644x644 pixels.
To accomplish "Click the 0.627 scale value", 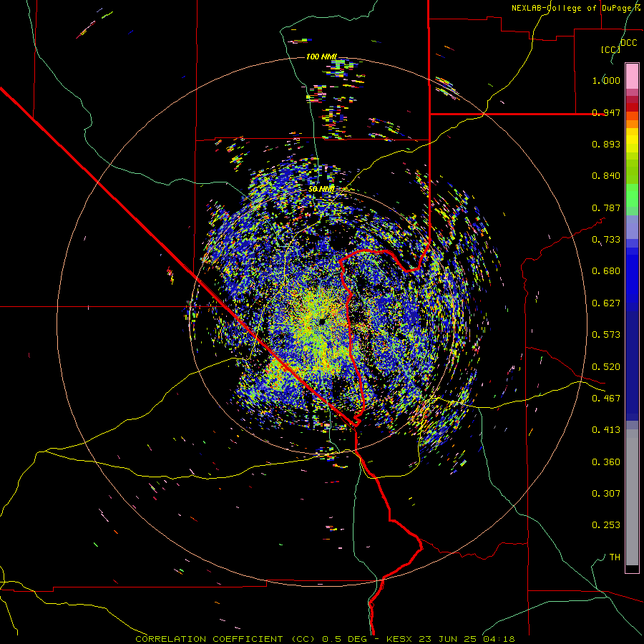I will pyautogui.click(x=606, y=303).
